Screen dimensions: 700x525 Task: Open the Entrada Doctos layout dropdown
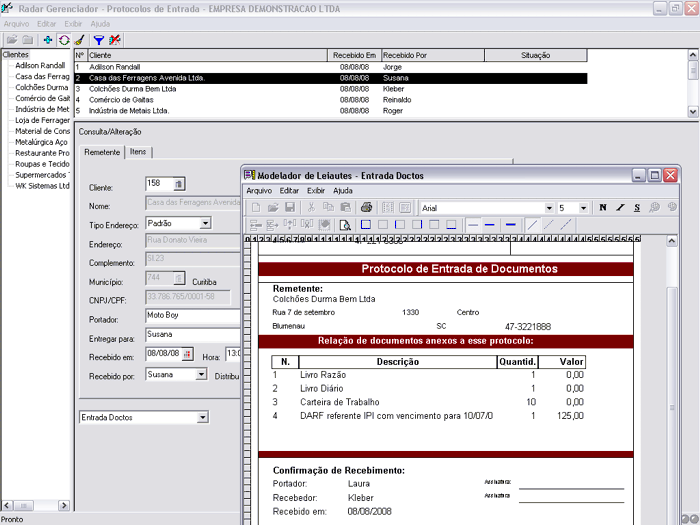click(x=203, y=417)
